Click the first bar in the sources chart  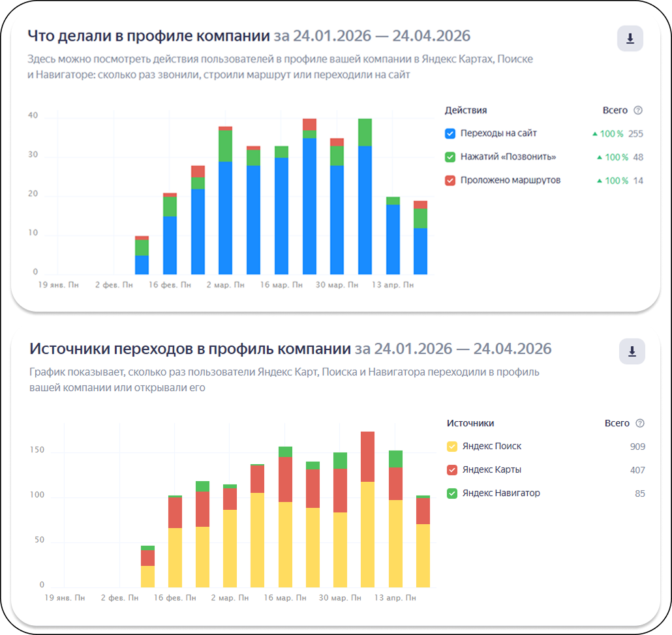pyautogui.click(x=147, y=567)
